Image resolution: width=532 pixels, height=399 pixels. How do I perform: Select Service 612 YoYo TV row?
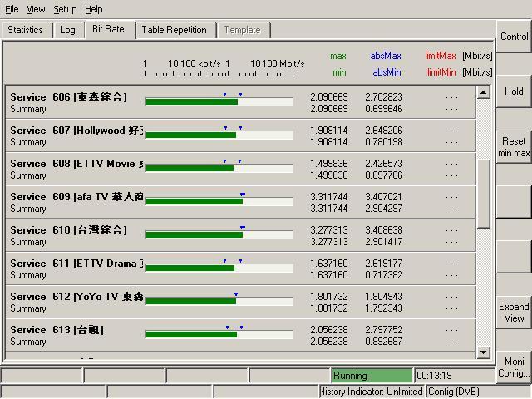point(76,297)
